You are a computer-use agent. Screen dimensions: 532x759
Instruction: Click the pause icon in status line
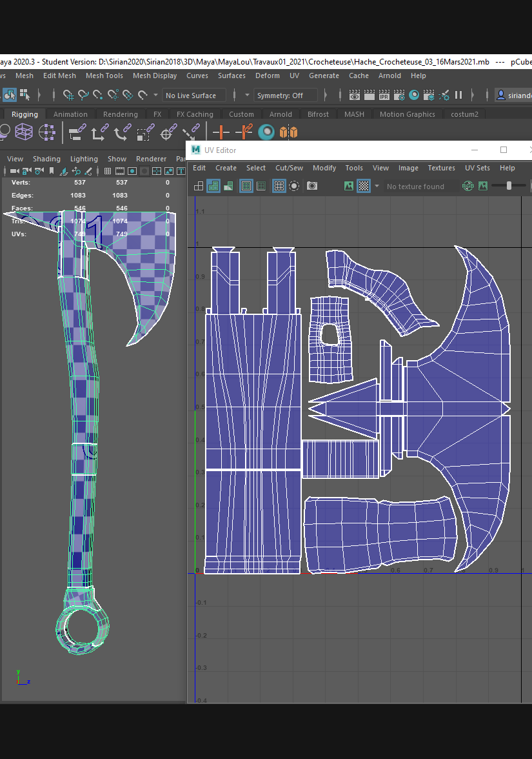click(x=458, y=96)
